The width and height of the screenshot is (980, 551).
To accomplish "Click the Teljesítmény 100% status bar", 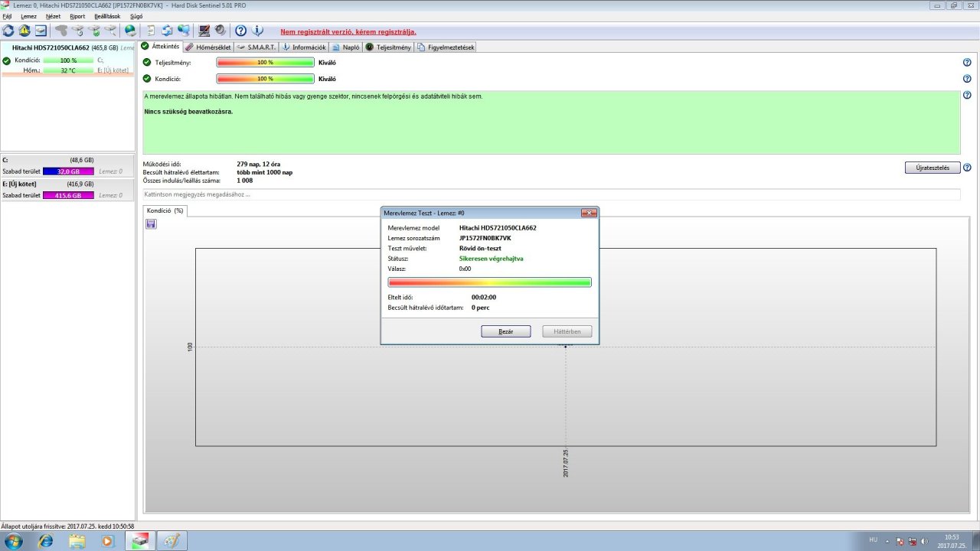I will pyautogui.click(x=266, y=63).
